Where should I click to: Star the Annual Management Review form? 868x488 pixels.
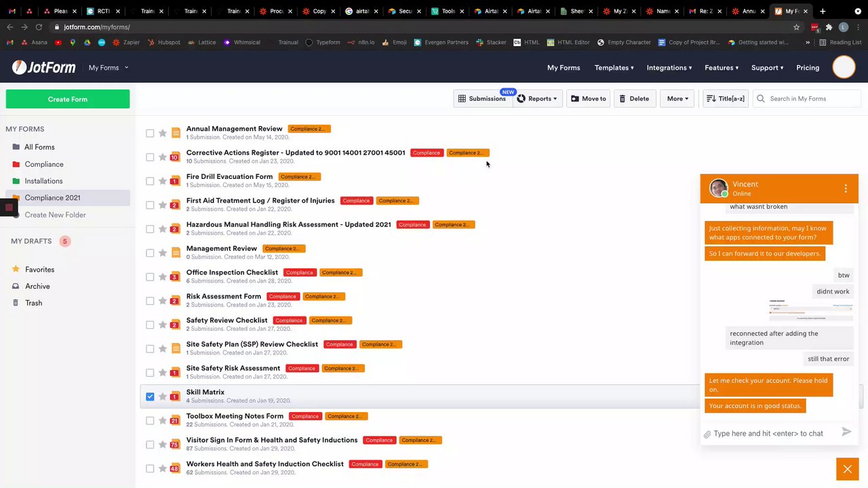click(x=163, y=133)
